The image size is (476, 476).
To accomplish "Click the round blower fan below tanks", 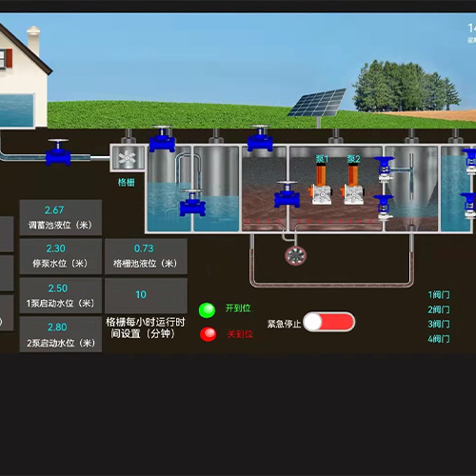I will (295, 255).
